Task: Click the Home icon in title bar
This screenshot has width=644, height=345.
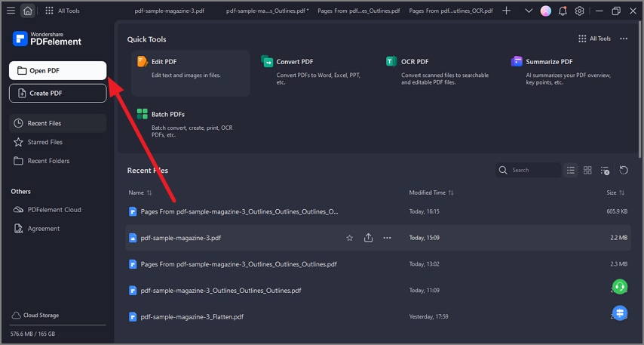Action: pos(28,11)
